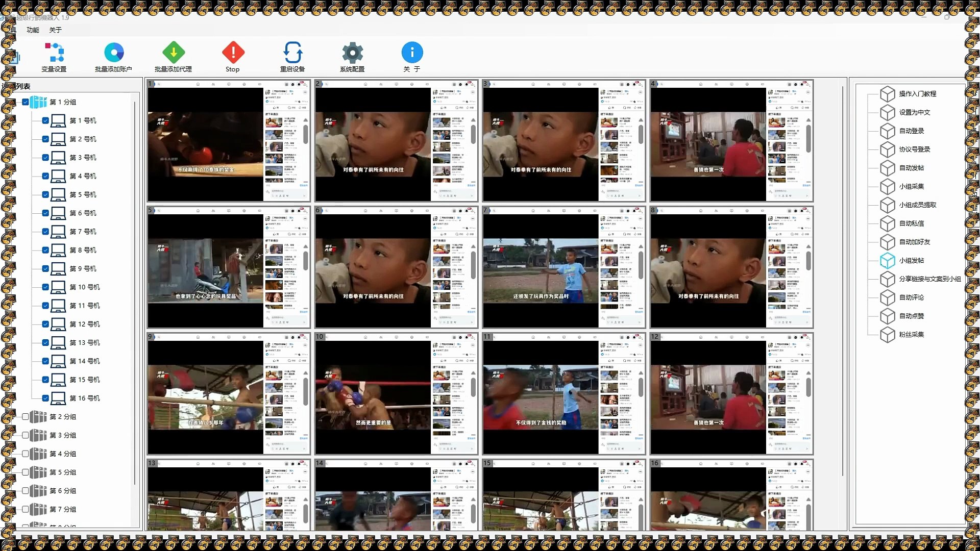
Task: Click the 变量设置 toolbar icon
Action: point(54,53)
